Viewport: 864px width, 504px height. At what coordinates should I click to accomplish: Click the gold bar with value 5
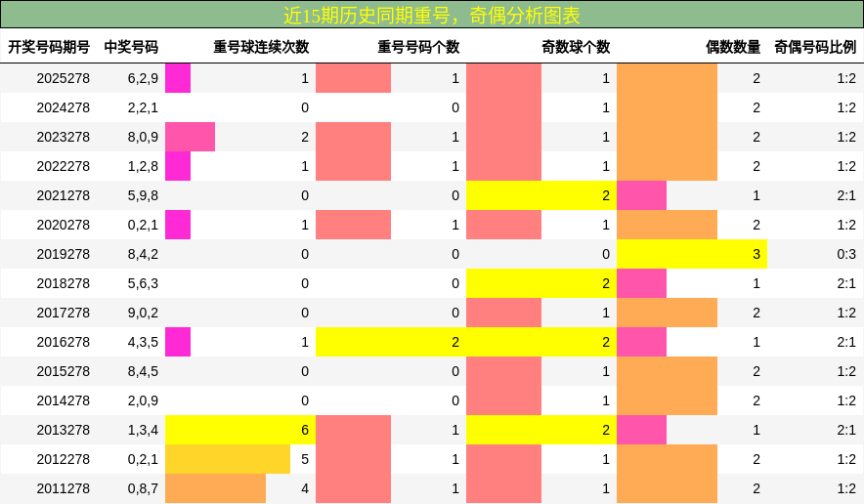coord(228,459)
